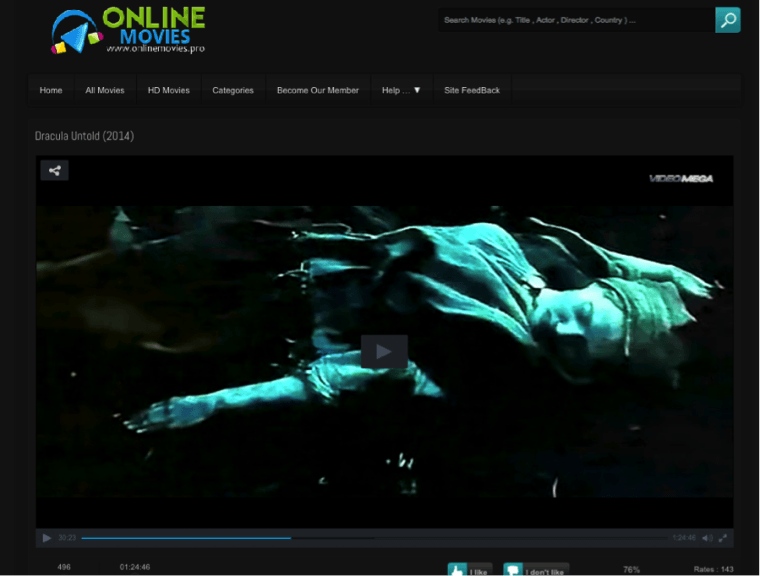760x576 pixels.
Task: Click the 01:24:46 duration below player
Action: click(x=135, y=567)
